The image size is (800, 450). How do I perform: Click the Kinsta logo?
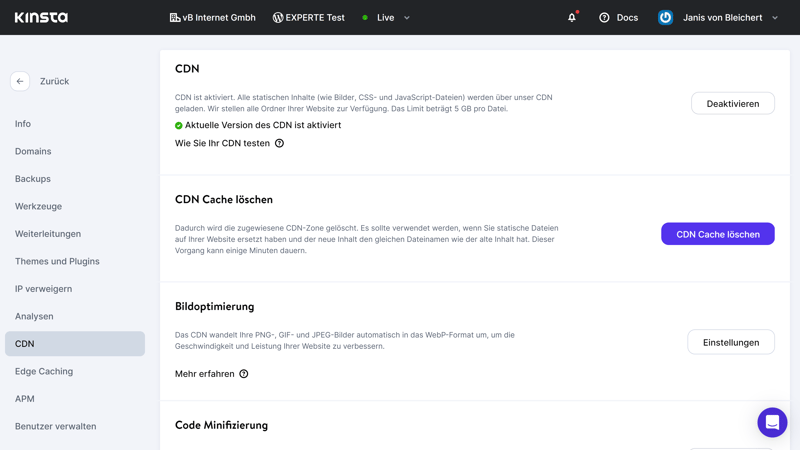coord(41,17)
